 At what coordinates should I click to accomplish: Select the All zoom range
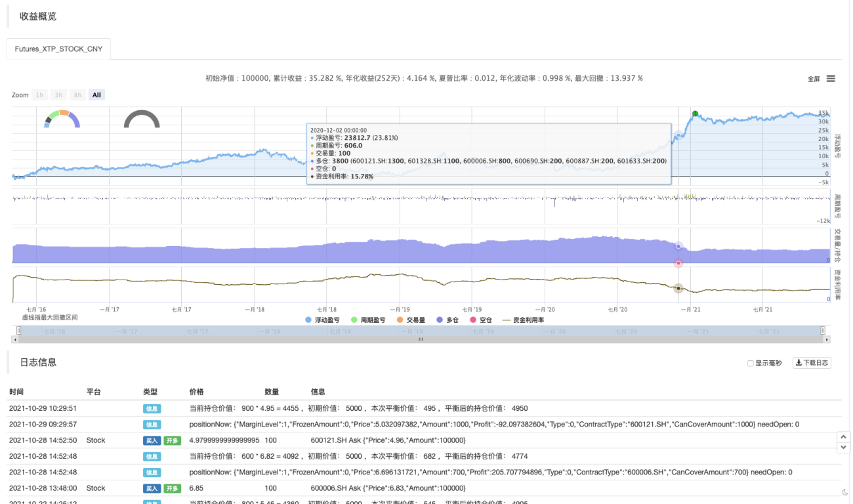point(96,95)
